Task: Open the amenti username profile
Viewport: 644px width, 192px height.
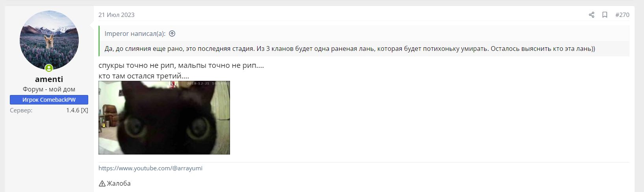Action: tap(49, 79)
